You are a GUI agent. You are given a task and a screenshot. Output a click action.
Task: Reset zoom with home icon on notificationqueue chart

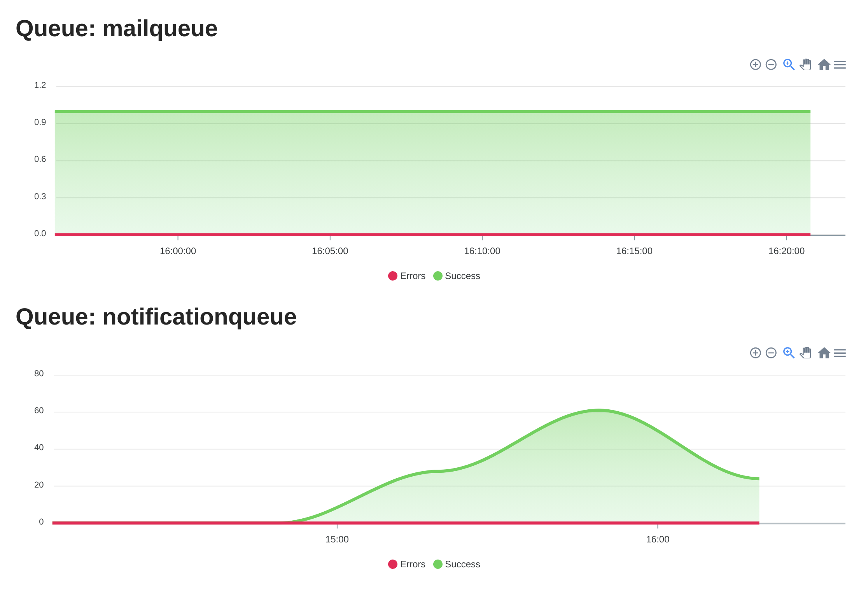click(x=824, y=353)
